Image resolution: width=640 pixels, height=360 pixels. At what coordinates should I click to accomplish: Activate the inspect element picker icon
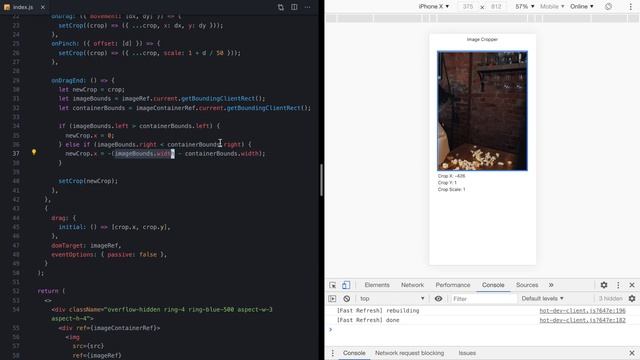pos(333,285)
